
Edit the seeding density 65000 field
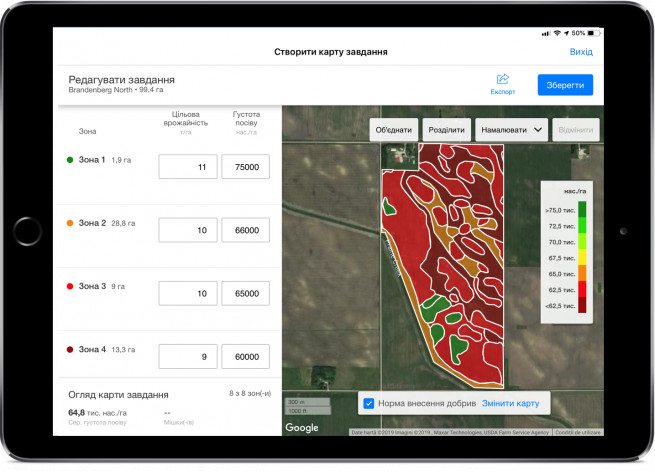point(246,293)
